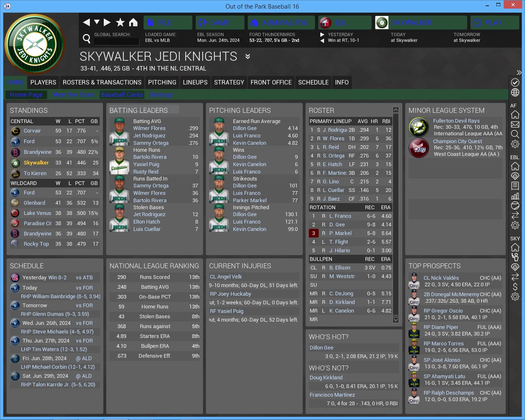Open Doug Kirkland under Who's Not
This screenshot has width=525, height=420.
[326, 378]
